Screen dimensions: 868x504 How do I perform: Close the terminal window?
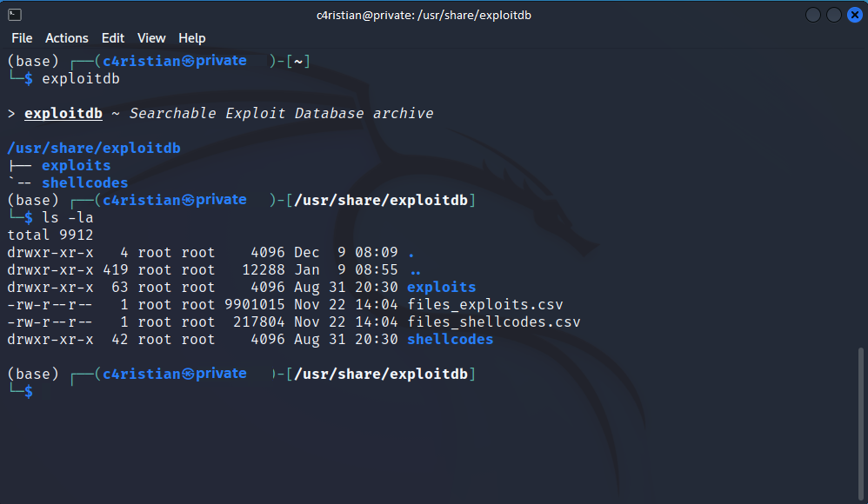[x=854, y=15]
